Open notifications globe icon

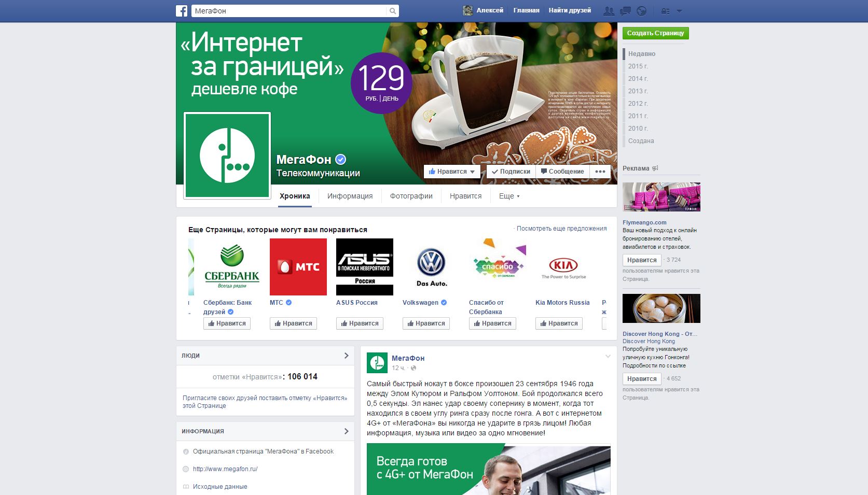click(642, 11)
